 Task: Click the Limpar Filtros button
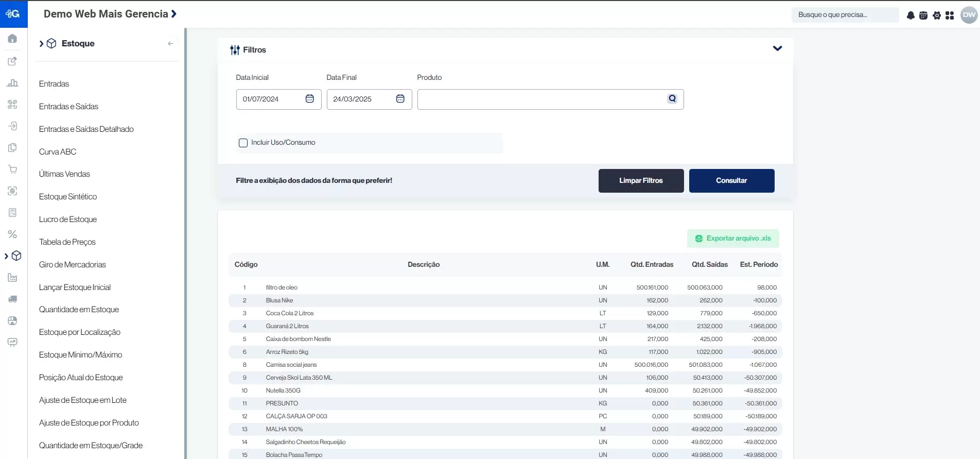[641, 181]
